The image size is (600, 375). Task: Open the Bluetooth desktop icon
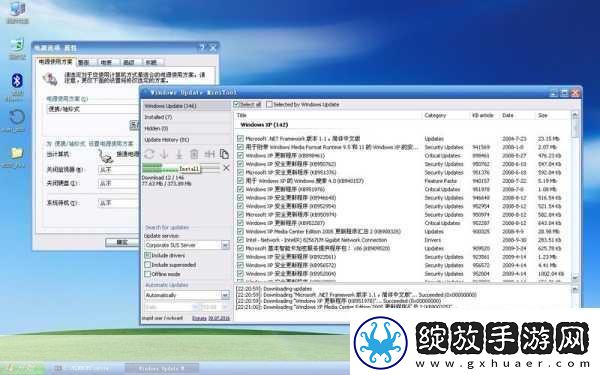[16, 81]
